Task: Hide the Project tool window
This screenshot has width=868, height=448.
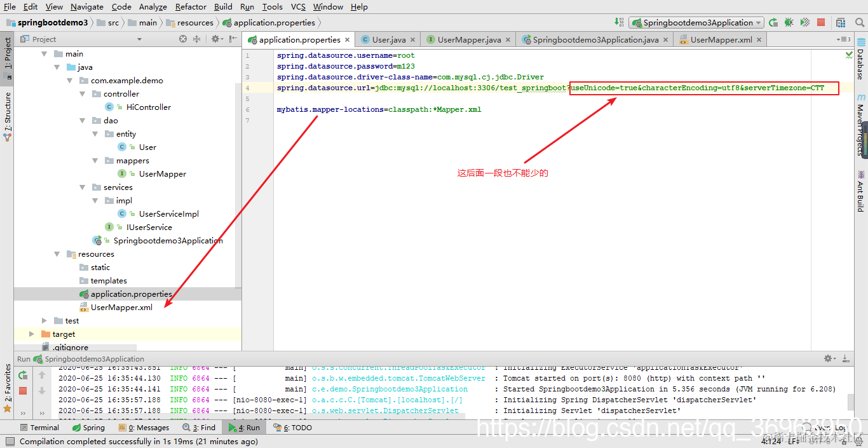Action: (233, 39)
